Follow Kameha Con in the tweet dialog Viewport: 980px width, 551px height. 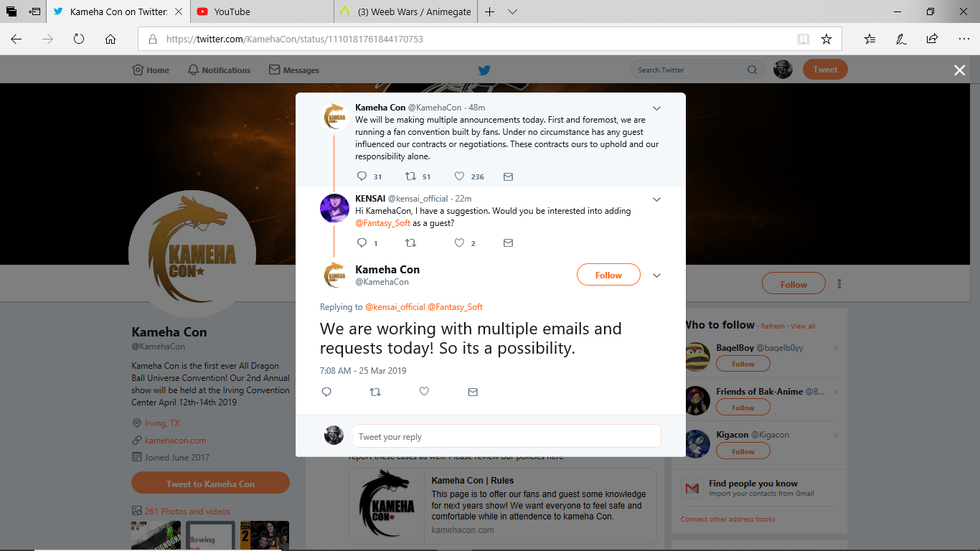(x=608, y=275)
